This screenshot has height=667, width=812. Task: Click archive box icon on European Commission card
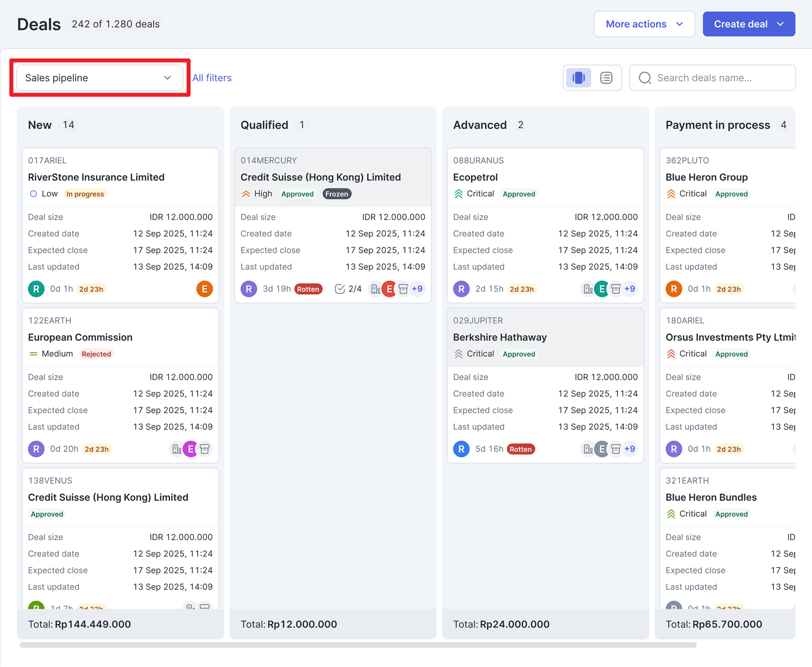[x=205, y=449]
